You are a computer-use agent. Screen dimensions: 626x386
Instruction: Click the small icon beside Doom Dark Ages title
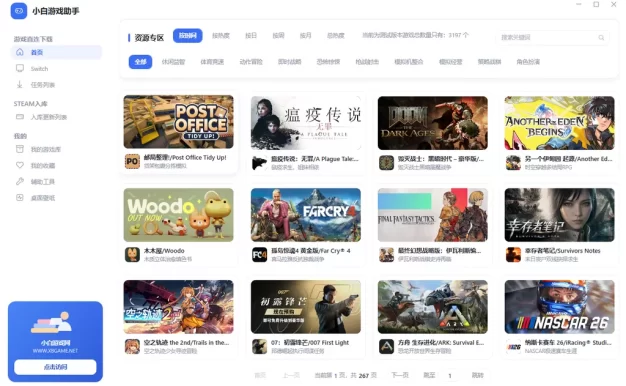point(386,163)
